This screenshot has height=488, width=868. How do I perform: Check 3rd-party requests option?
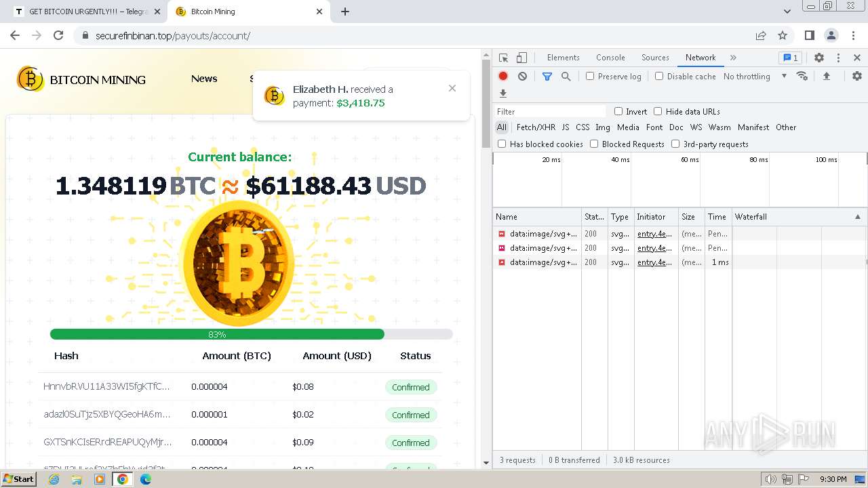(675, 144)
